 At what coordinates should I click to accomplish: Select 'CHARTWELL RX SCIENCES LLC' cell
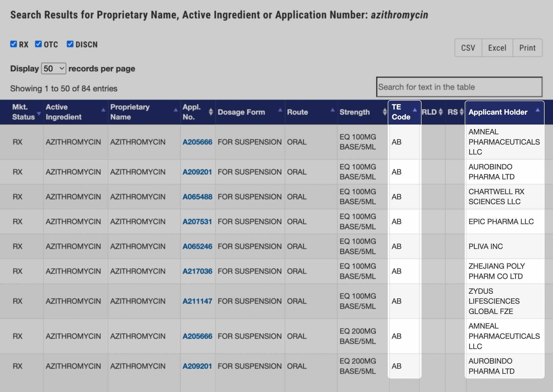pos(505,197)
